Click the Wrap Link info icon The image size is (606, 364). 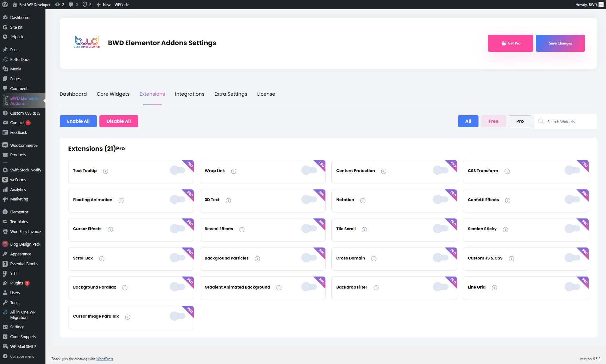click(x=234, y=171)
